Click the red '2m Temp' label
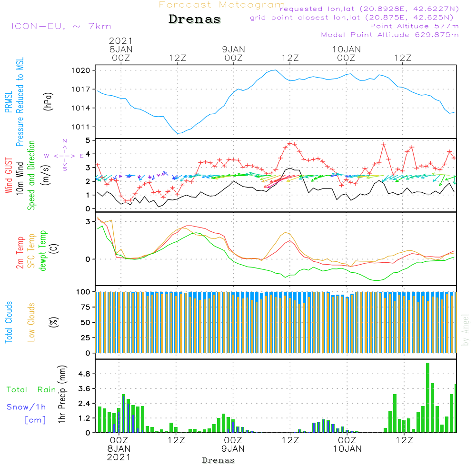Viewport: 476px width, 476px height. (x=20, y=253)
